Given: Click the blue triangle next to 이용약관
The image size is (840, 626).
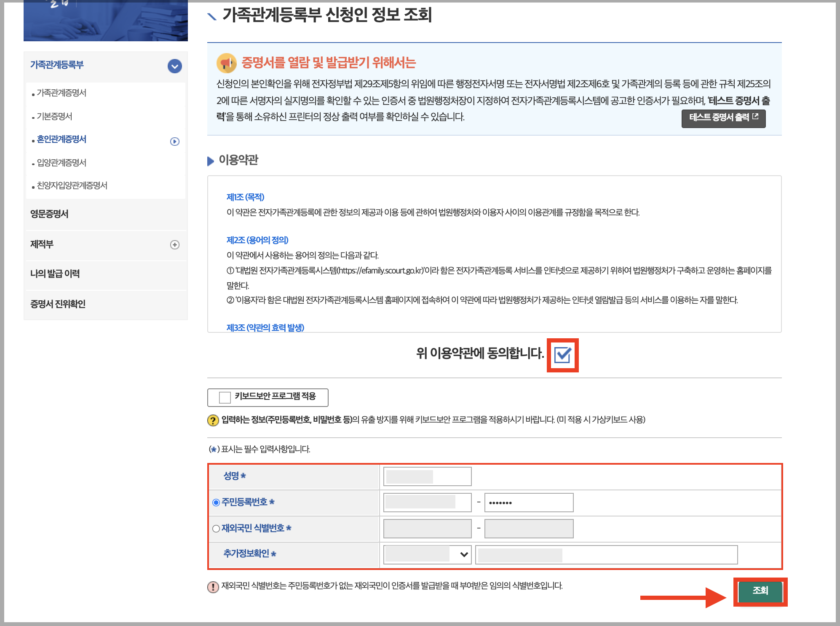Looking at the screenshot, I should click(211, 161).
